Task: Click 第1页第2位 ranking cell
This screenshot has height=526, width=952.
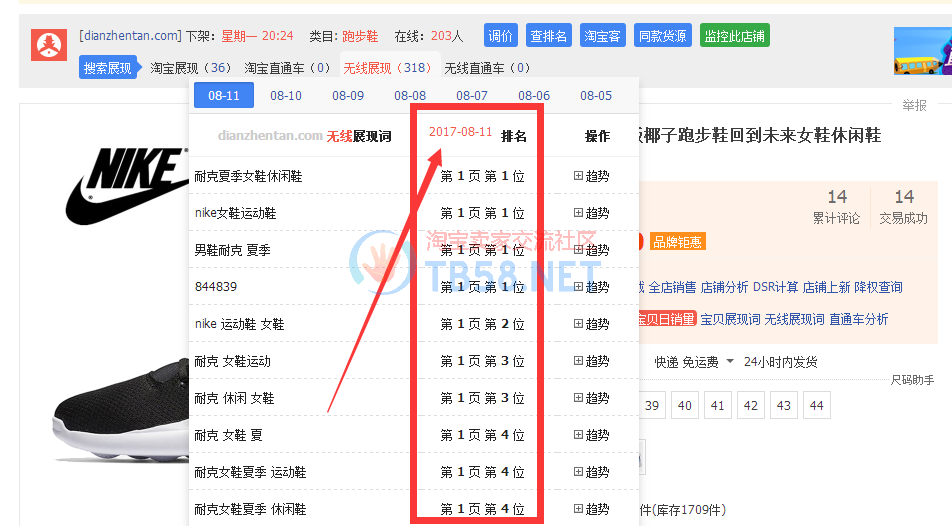Action: point(483,324)
